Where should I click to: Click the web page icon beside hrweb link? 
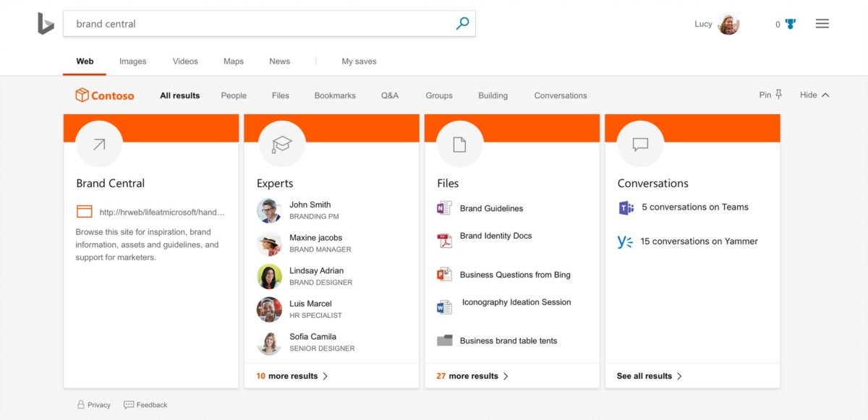[x=85, y=212]
